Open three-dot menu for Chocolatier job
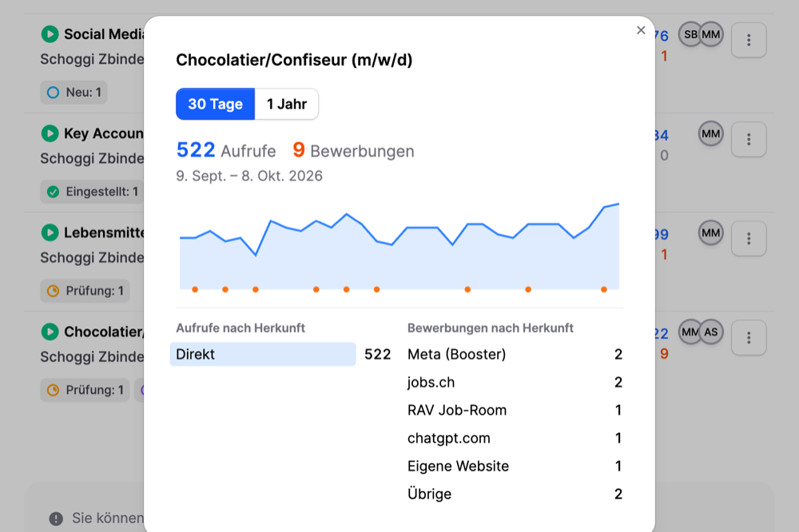Viewport: 799px width, 532px height. tap(749, 337)
